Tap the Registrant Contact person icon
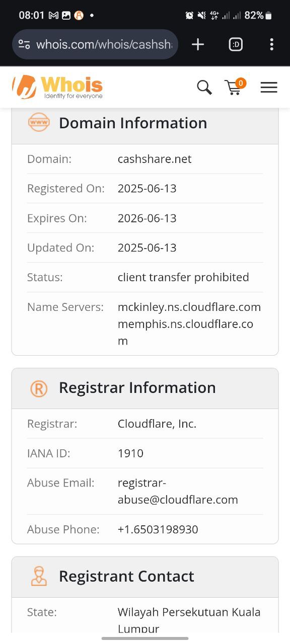This screenshot has height=644, width=290. click(39, 576)
